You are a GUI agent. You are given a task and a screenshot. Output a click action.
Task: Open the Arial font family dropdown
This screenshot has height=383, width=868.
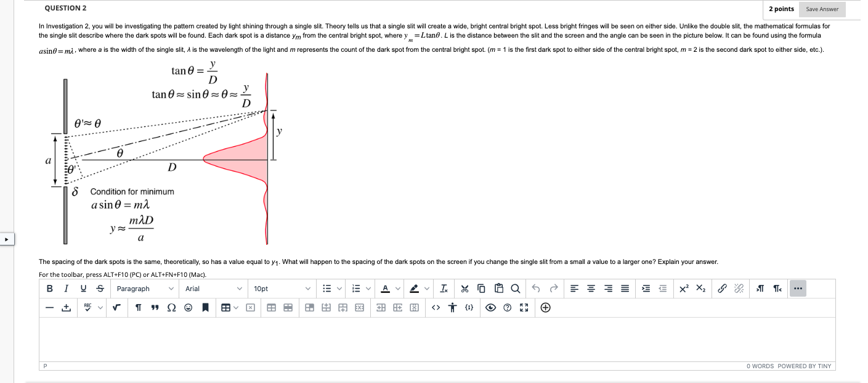[x=213, y=289]
